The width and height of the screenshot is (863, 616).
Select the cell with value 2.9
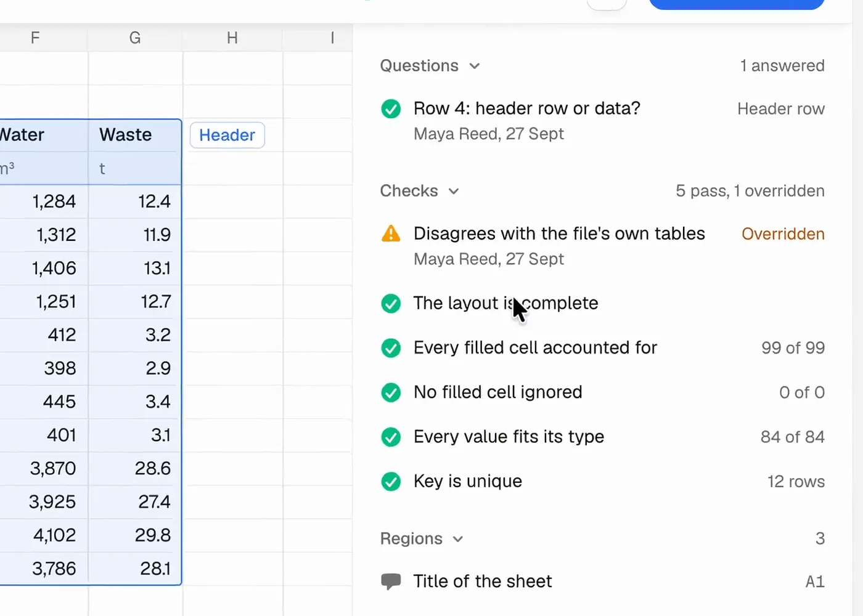(135, 368)
